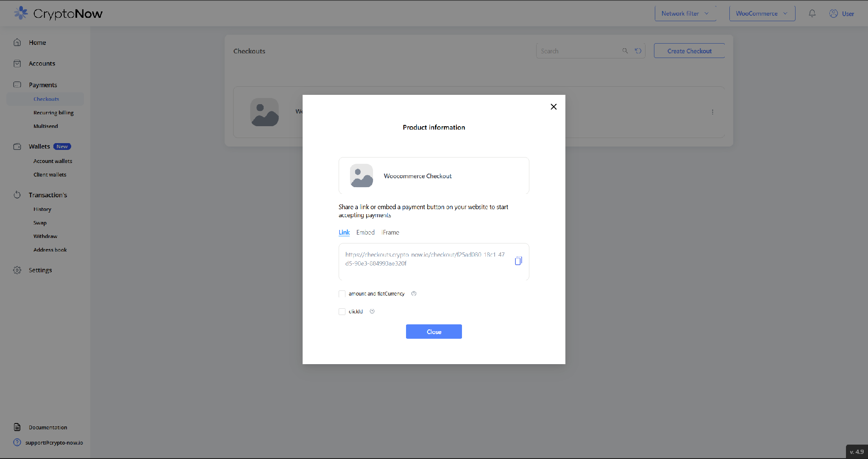
Task: Click the checkout list item thumbnail
Action: [264, 112]
